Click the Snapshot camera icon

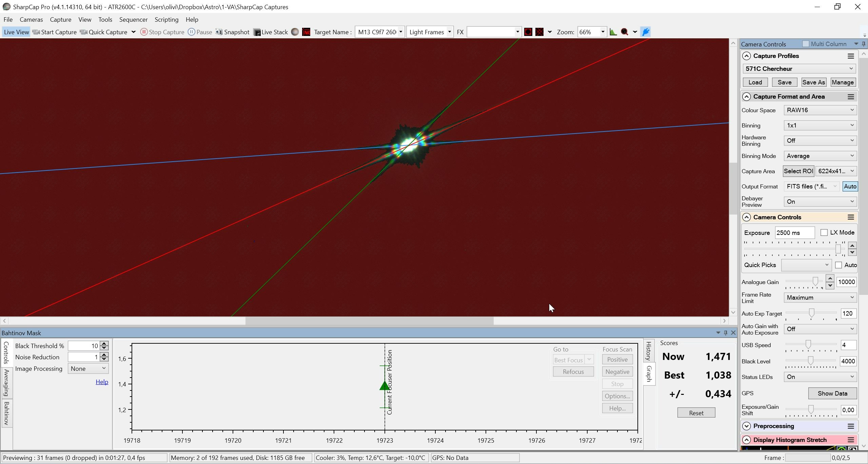tap(219, 32)
